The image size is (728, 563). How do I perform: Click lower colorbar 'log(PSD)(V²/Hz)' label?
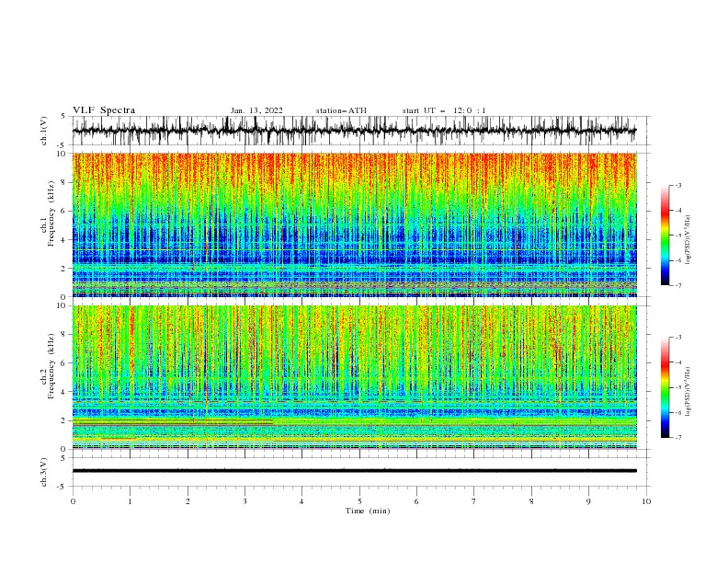[688, 391]
